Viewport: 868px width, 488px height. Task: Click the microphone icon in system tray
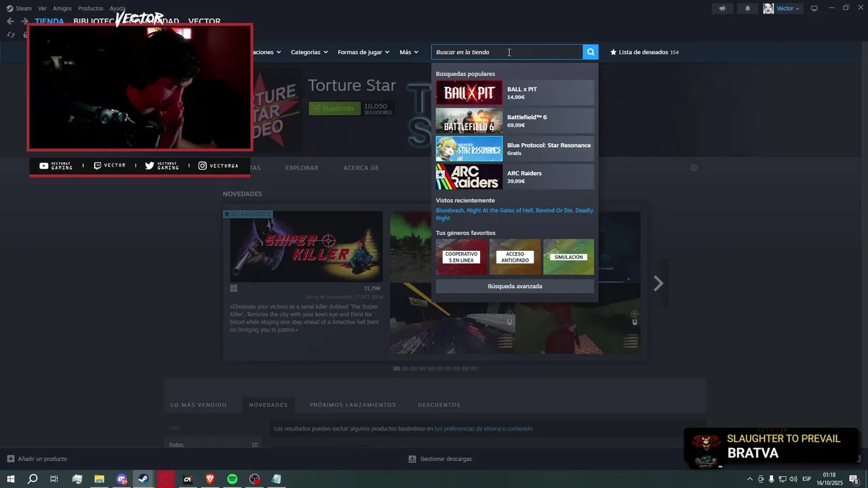click(x=771, y=479)
